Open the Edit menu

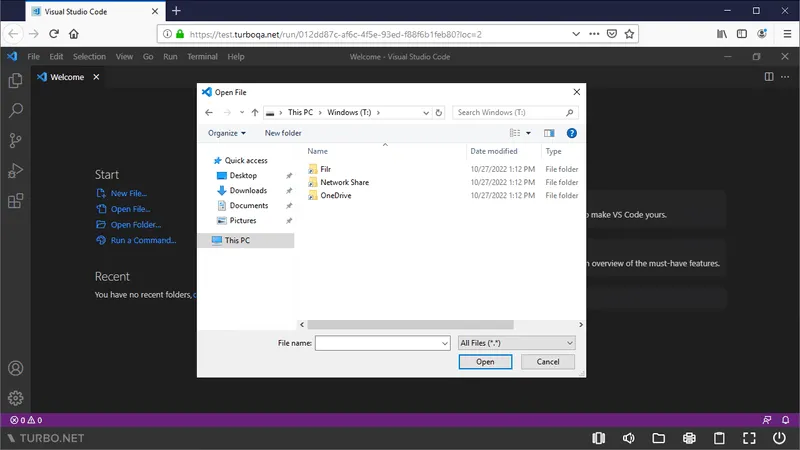pyautogui.click(x=56, y=57)
